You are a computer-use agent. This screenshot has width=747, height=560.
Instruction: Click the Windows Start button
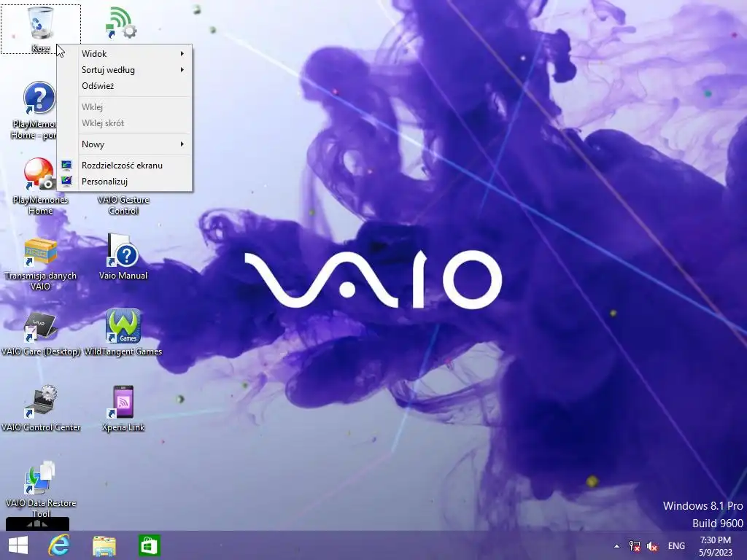coord(18,545)
